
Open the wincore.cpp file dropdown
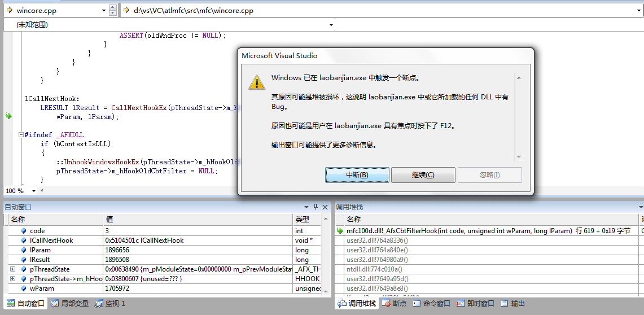pos(103,11)
